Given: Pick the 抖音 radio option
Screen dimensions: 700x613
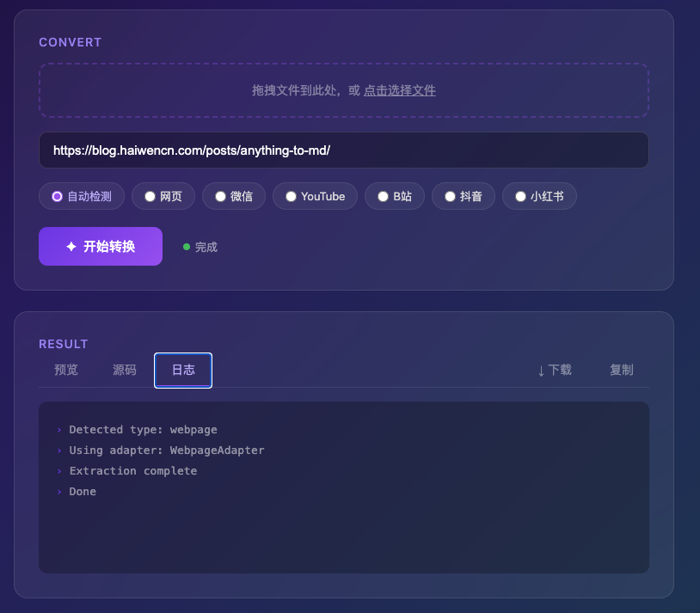Looking at the screenshot, I should point(450,196).
